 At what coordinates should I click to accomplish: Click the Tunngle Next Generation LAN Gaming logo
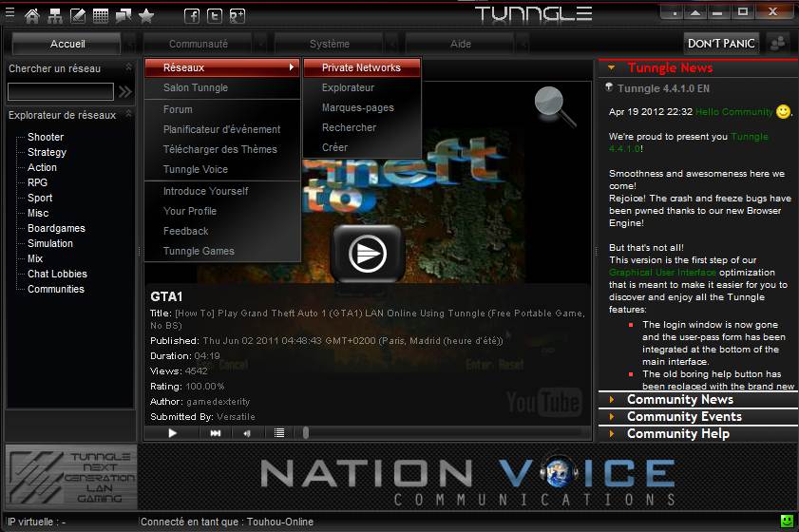click(x=71, y=476)
